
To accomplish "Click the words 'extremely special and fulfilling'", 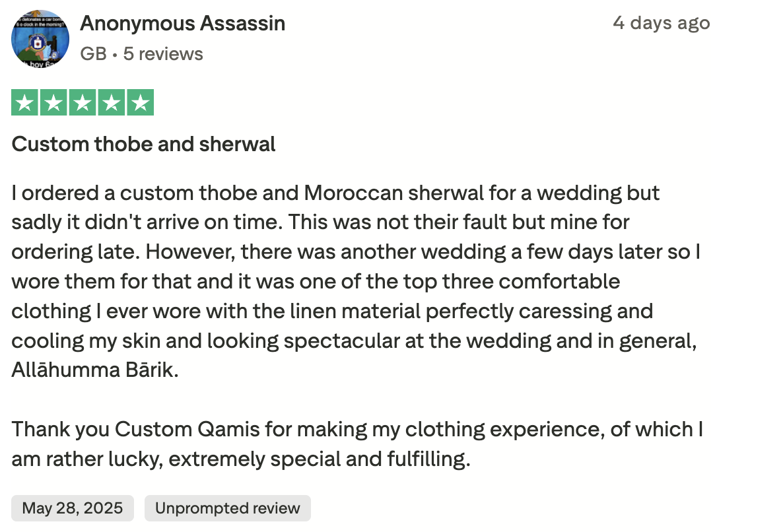I will tap(317, 459).
